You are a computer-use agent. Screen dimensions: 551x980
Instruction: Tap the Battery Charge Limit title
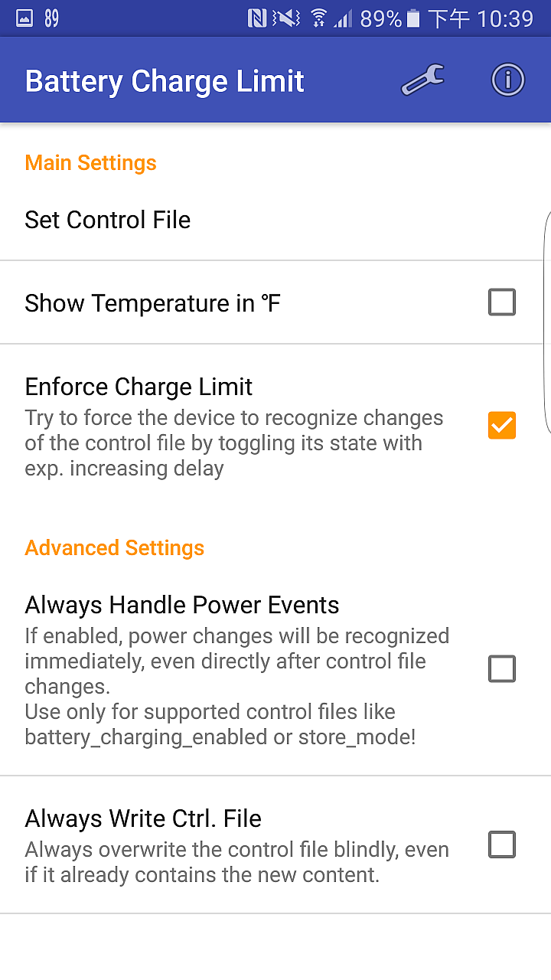click(x=165, y=81)
